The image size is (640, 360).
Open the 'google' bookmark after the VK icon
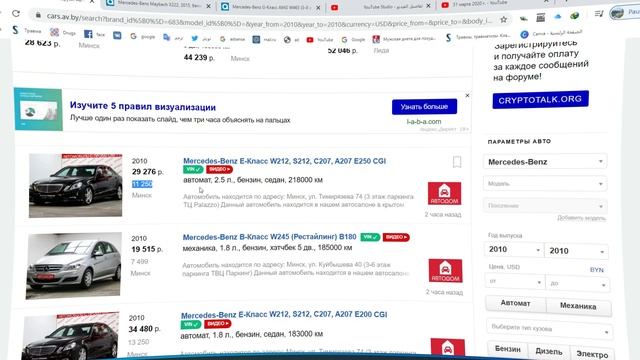tap(142, 36)
